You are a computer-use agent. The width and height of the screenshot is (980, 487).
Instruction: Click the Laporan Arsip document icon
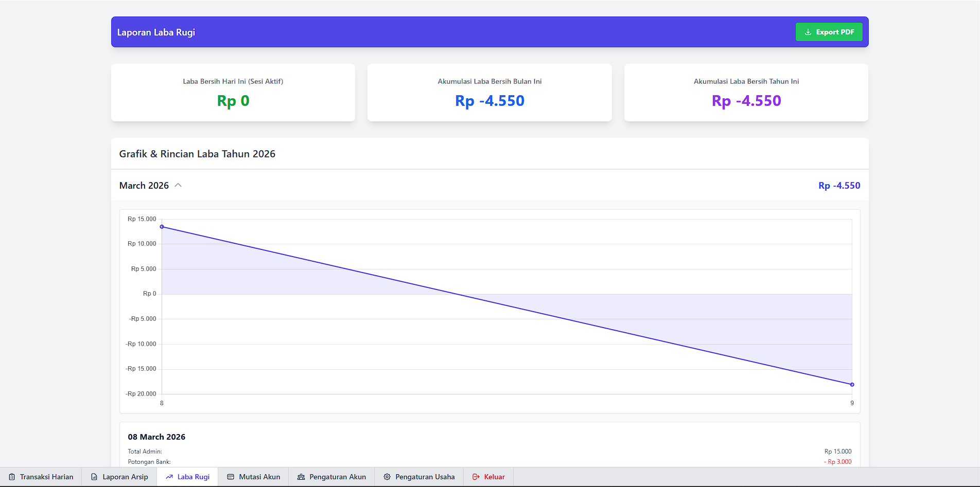94,477
